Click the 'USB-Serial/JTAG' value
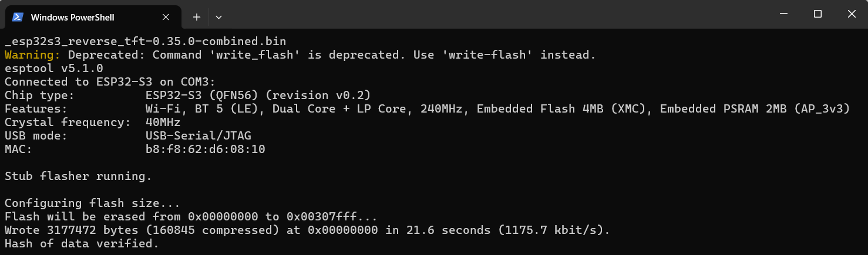This screenshot has height=255, width=868. tap(198, 136)
